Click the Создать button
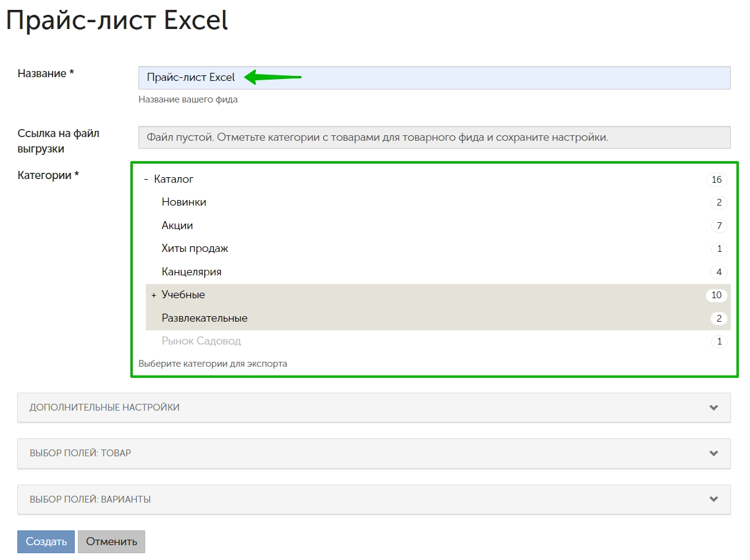The height and width of the screenshot is (560, 750). 46,542
